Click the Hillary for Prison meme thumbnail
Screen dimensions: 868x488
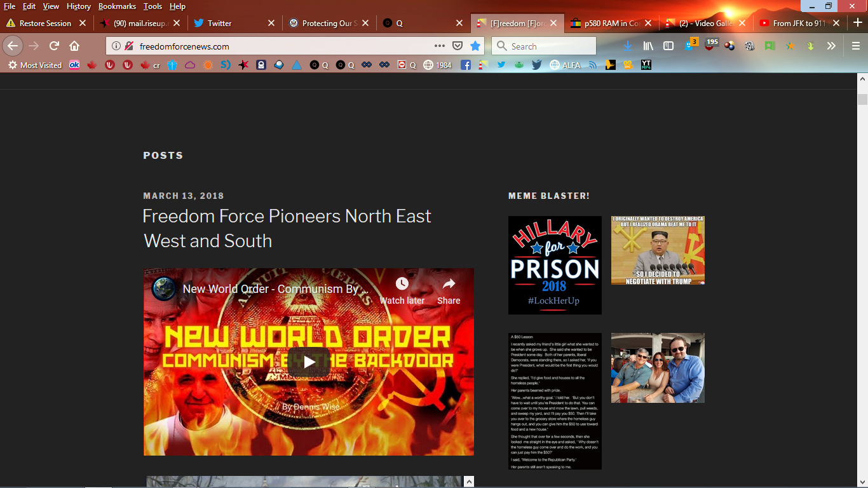[x=555, y=265]
